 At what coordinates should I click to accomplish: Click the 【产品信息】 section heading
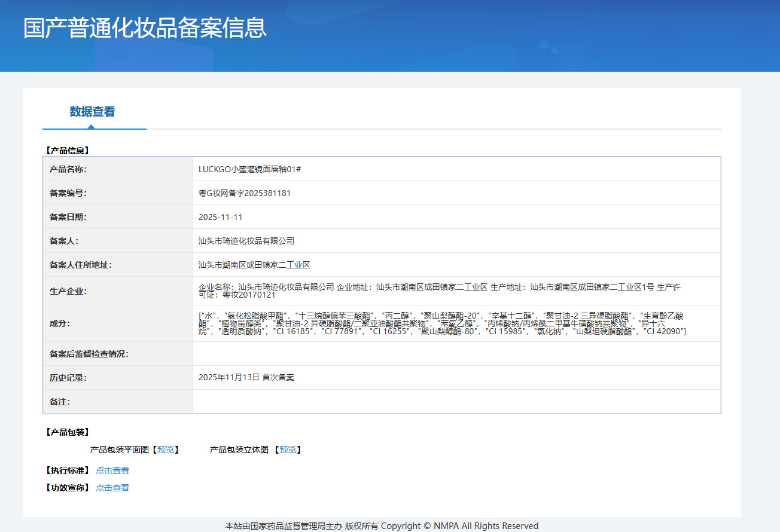(x=67, y=151)
